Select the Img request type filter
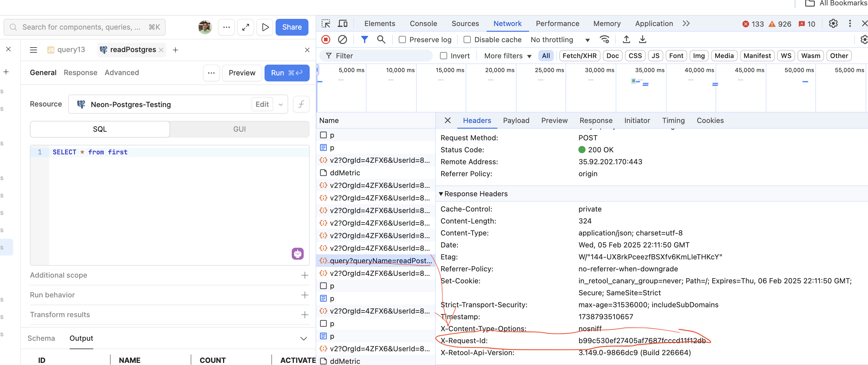 (699, 56)
